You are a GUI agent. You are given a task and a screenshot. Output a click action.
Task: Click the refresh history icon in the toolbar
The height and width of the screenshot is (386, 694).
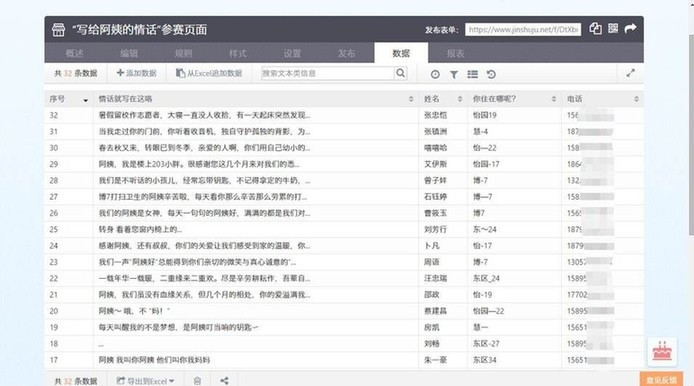[491, 74]
